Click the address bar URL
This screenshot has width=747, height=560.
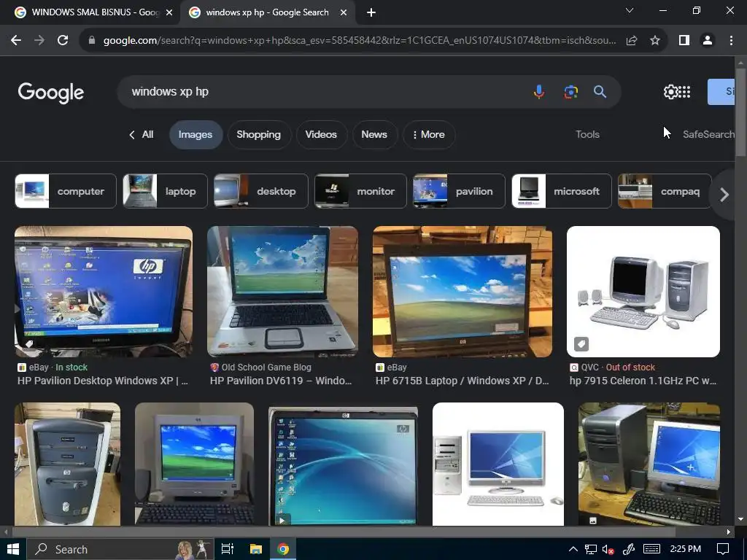360,41
